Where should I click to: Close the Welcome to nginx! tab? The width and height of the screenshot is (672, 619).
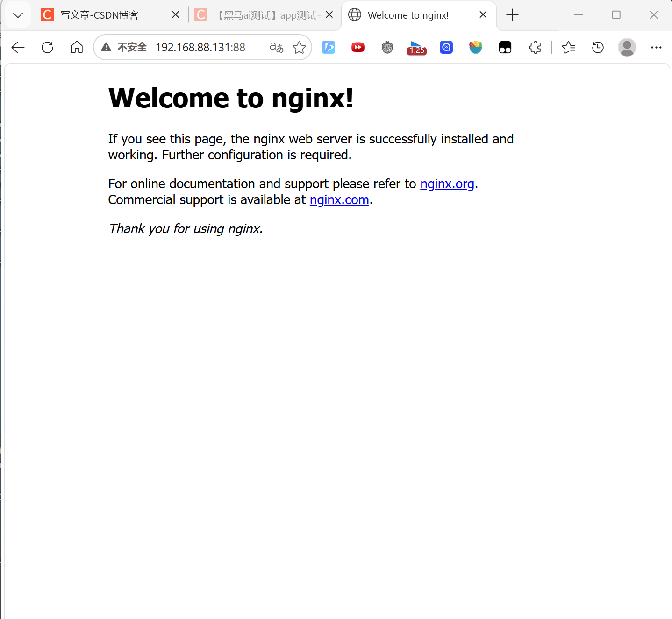pyautogui.click(x=483, y=15)
